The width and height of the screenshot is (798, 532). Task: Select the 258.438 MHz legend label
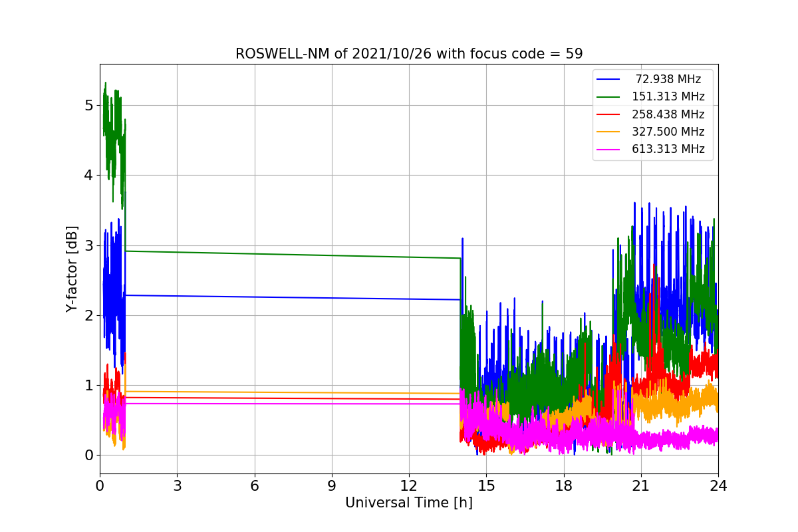pos(668,114)
